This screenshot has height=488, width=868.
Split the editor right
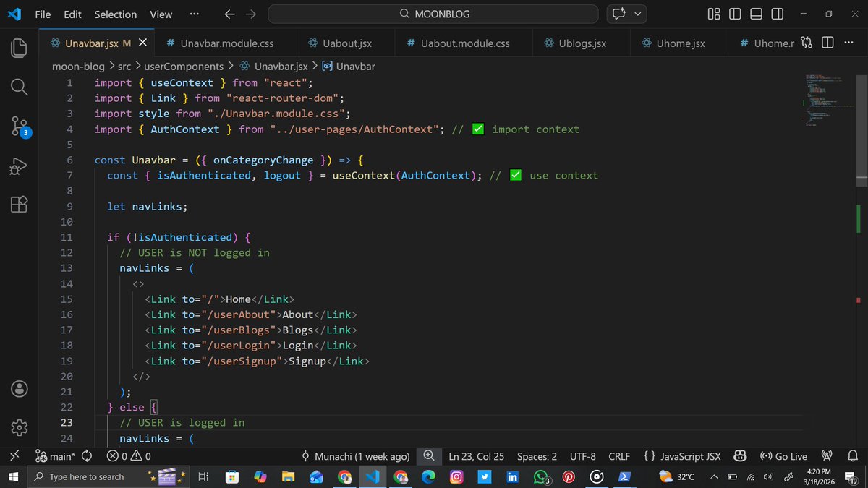pos(827,43)
